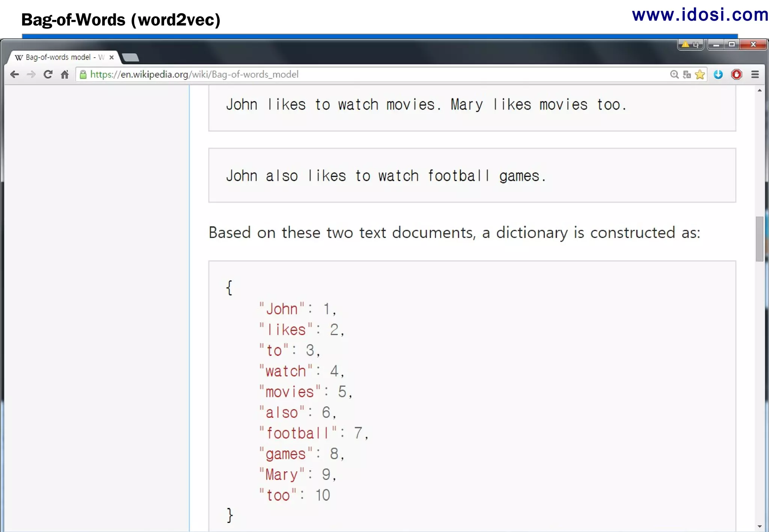Go back with the browser back arrow
Image resolution: width=769 pixels, height=532 pixels.
[15, 74]
